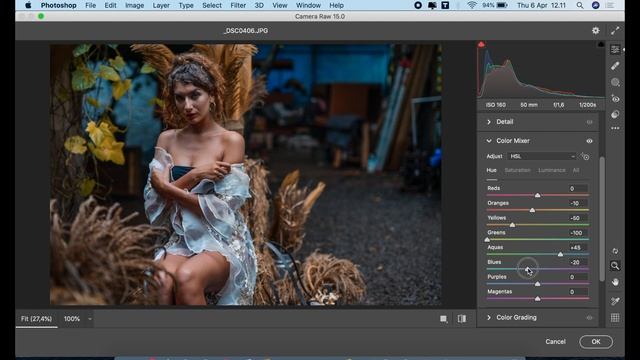Image resolution: width=640 pixels, height=360 pixels.
Task: Click the Magentas hue slider handle
Action: 538,298
